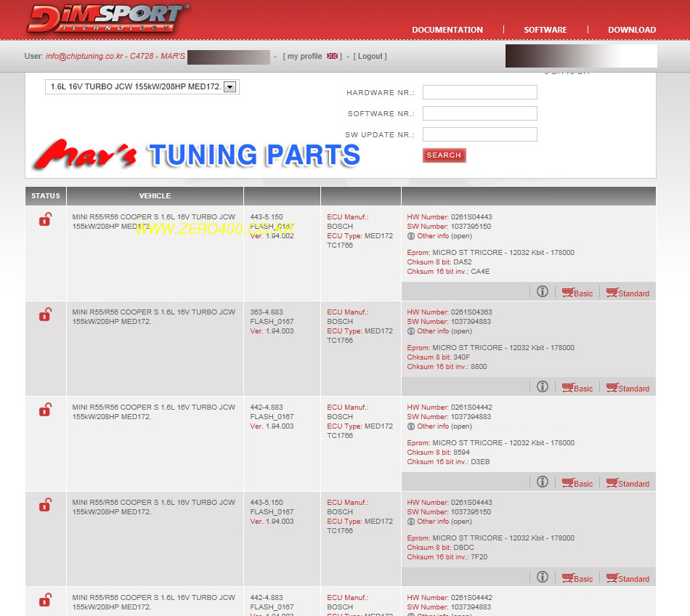
Task: Click info circle icon under Chksum CA4E
Action: [x=543, y=291]
